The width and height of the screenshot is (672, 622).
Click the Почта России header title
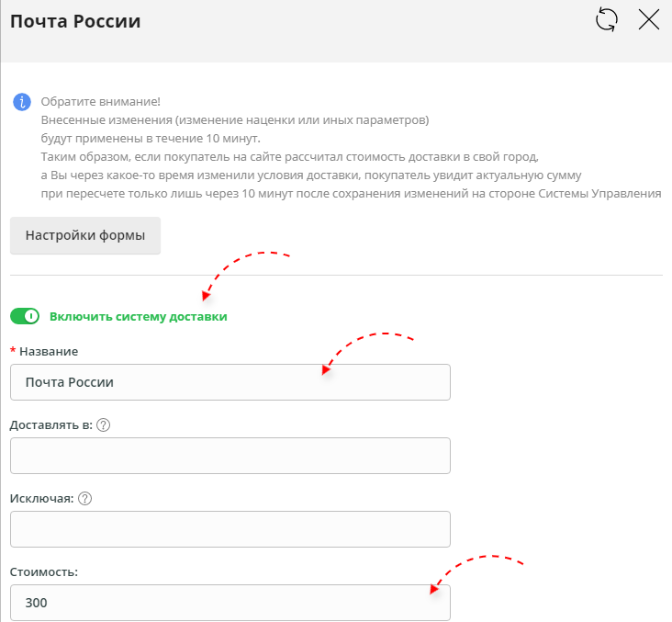75,21
